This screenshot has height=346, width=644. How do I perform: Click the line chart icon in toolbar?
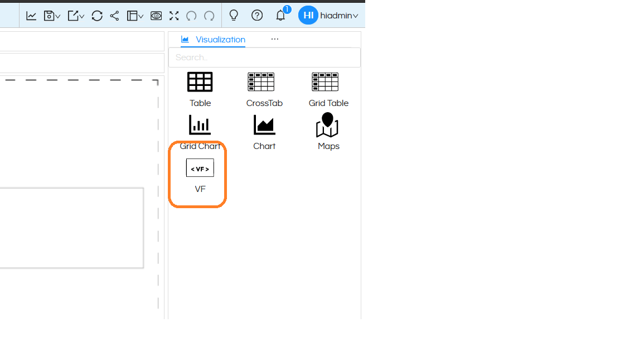31,16
